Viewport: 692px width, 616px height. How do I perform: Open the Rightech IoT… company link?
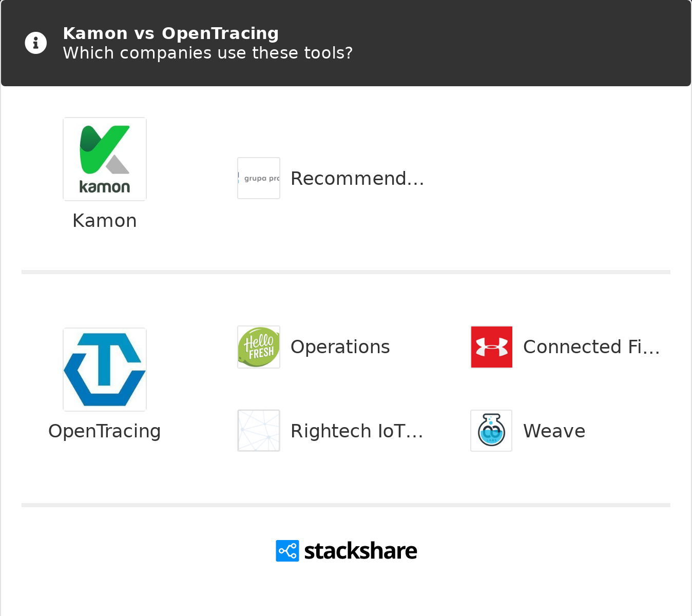357,431
